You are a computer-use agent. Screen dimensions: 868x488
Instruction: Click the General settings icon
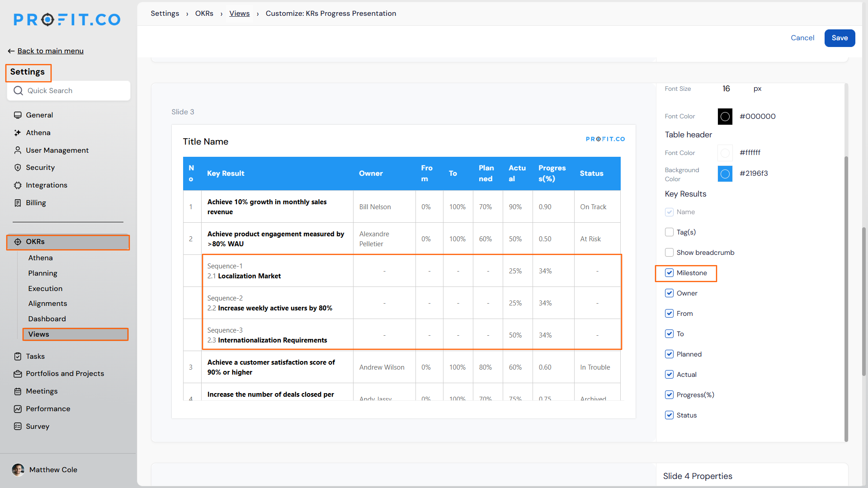(18, 115)
